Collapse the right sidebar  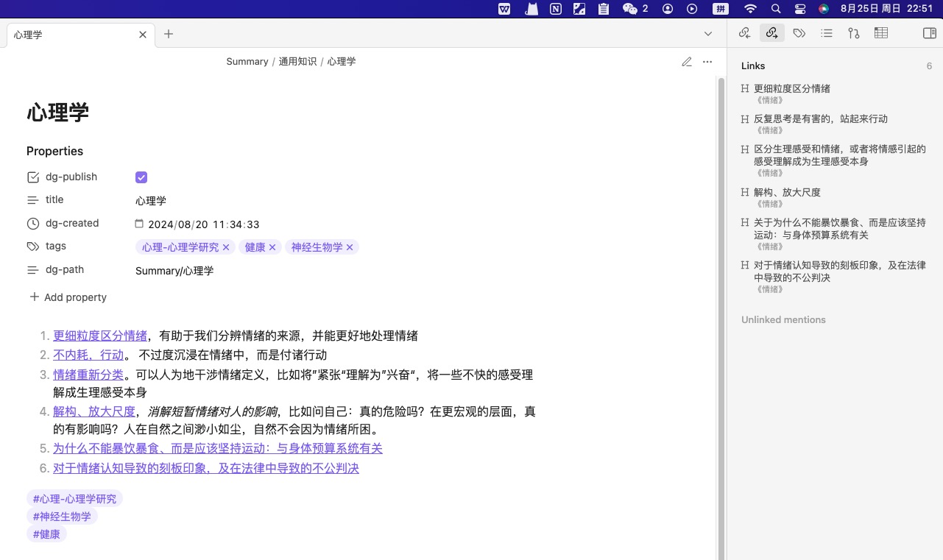click(x=929, y=33)
